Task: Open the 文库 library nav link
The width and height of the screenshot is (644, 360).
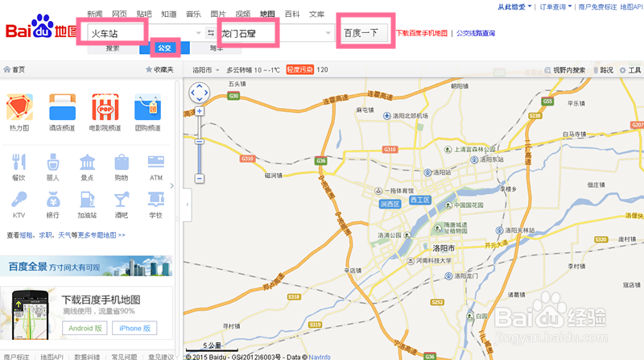Action: point(316,14)
